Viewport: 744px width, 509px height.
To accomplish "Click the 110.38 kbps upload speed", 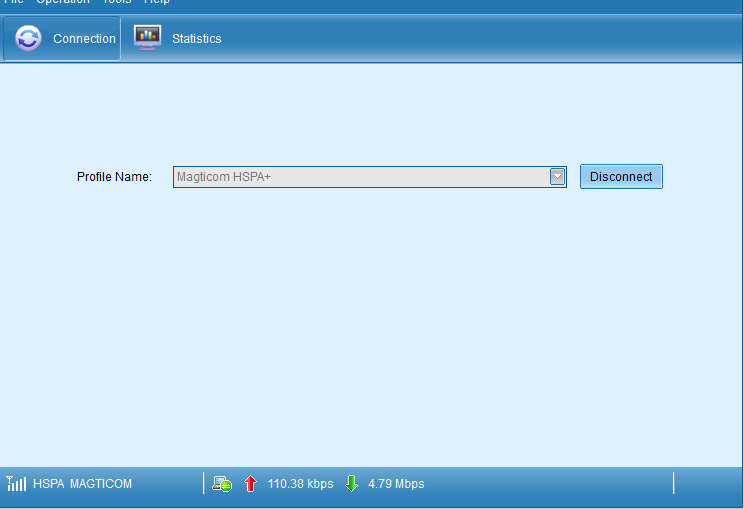I will pos(300,484).
